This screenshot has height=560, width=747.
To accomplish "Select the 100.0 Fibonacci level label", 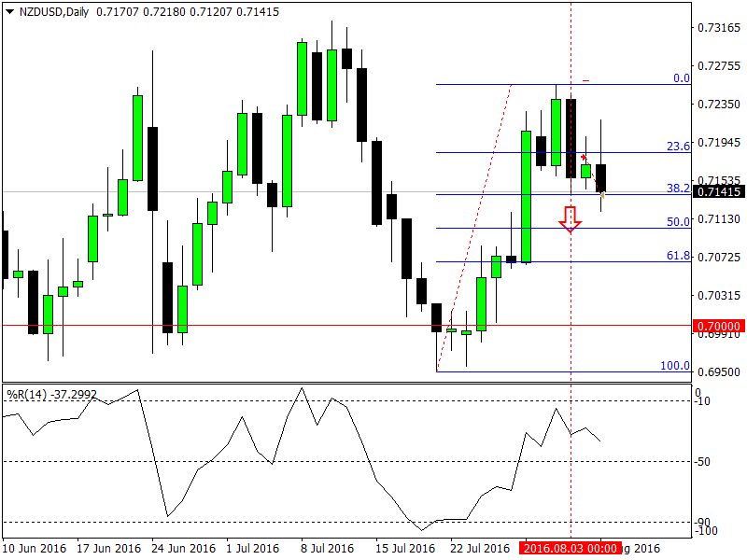I will point(675,366).
